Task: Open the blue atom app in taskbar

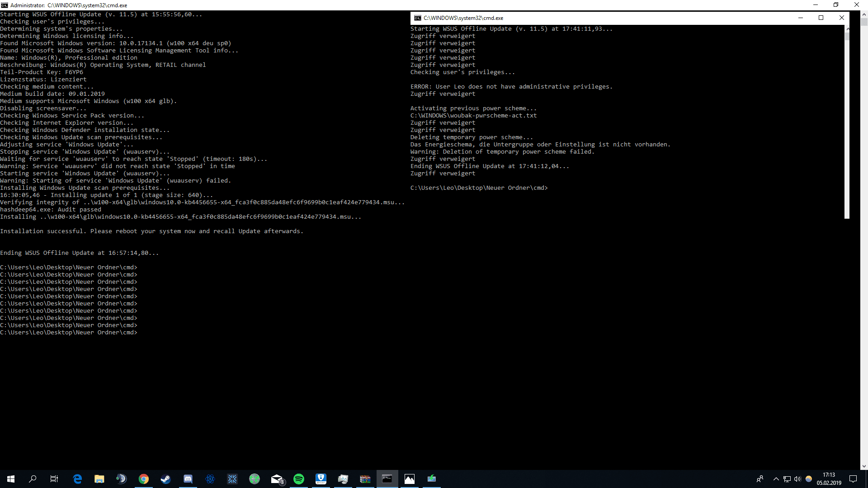Action: pos(210,479)
